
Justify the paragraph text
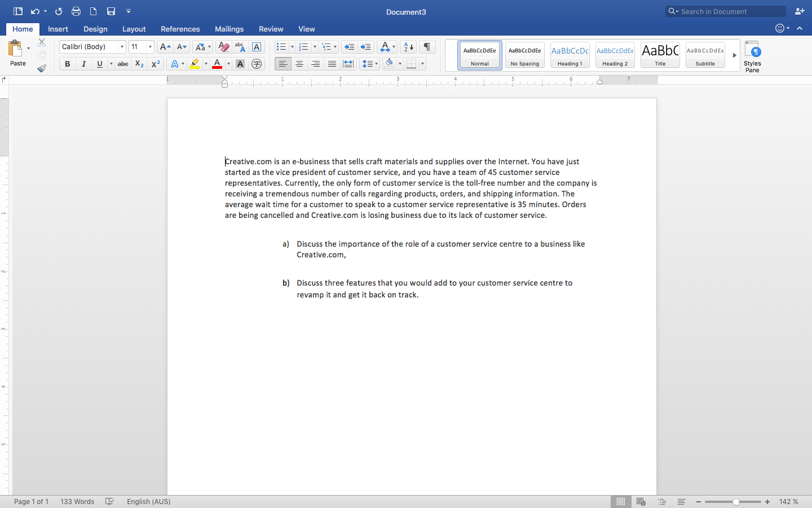tap(332, 64)
